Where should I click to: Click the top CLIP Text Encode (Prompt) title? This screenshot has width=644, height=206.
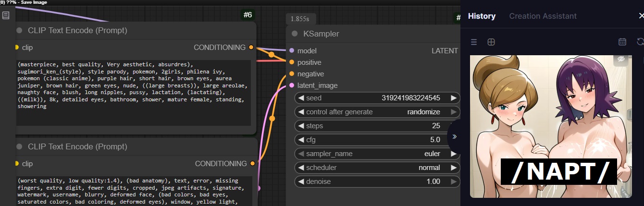tap(77, 31)
